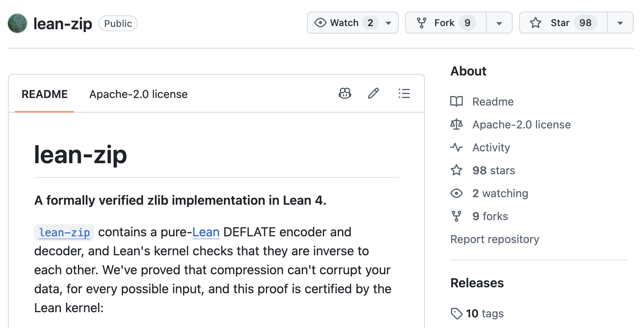
Task: Open the 2 watching link
Action: 500,193
